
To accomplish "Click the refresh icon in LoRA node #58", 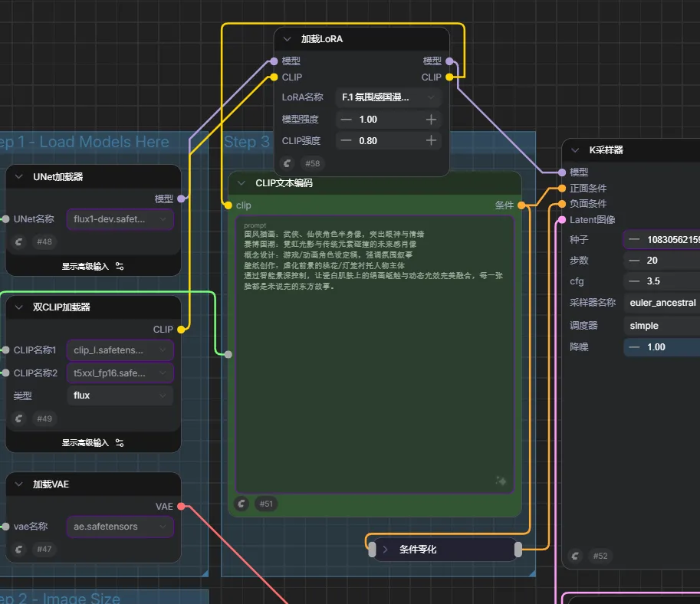I will pos(287,163).
